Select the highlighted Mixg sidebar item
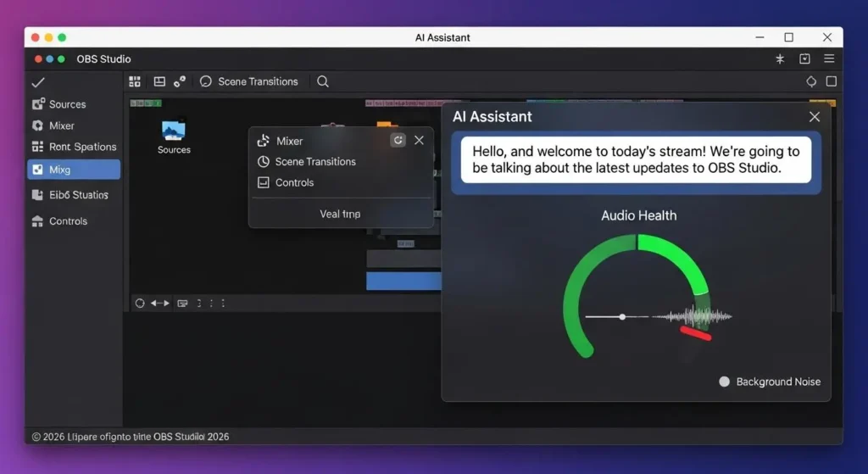Image resolution: width=868 pixels, height=474 pixels. 74,170
